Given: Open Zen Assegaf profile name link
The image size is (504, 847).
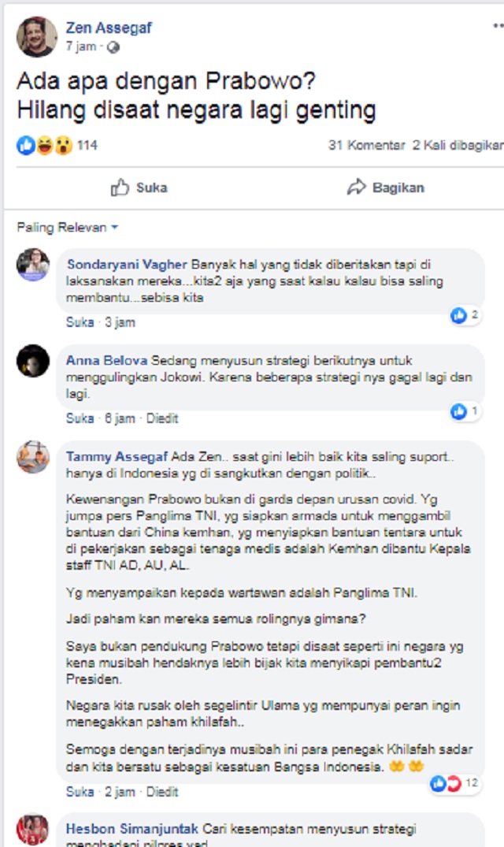Looking at the screenshot, I should point(109,28).
